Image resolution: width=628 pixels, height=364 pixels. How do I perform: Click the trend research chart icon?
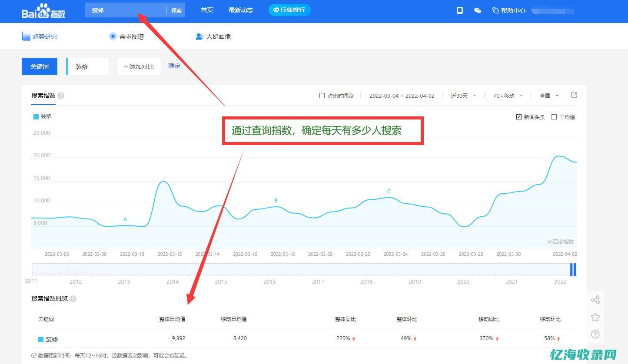[26, 36]
